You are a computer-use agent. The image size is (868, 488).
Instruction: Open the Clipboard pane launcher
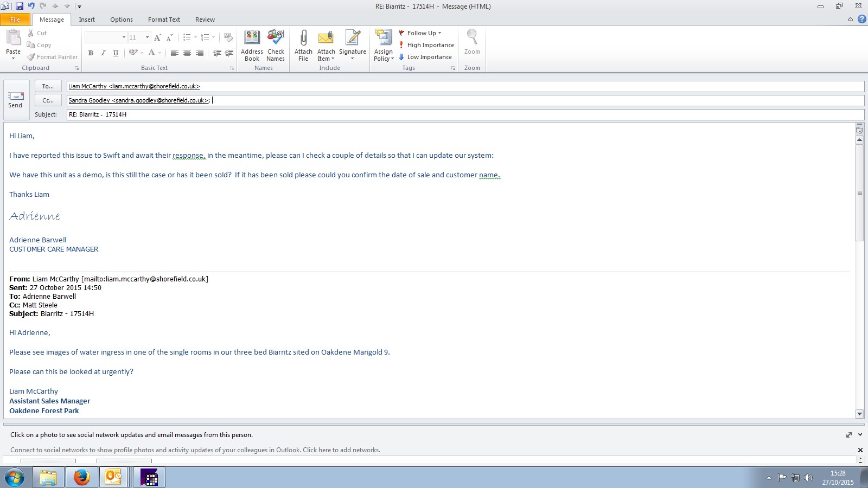pos(76,68)
